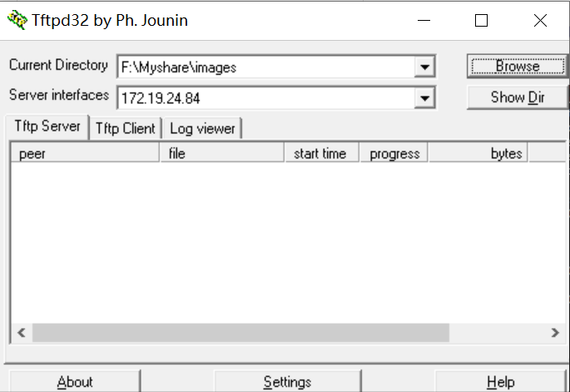This screenshot has width=570, height=392.
Task: Click the file column header
Action: click(x=222, y=153)
